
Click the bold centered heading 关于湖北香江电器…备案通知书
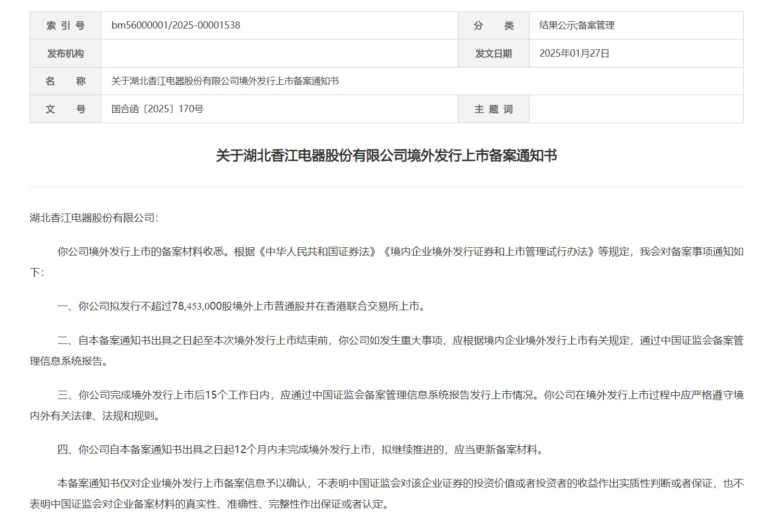(x=387, y=156)
